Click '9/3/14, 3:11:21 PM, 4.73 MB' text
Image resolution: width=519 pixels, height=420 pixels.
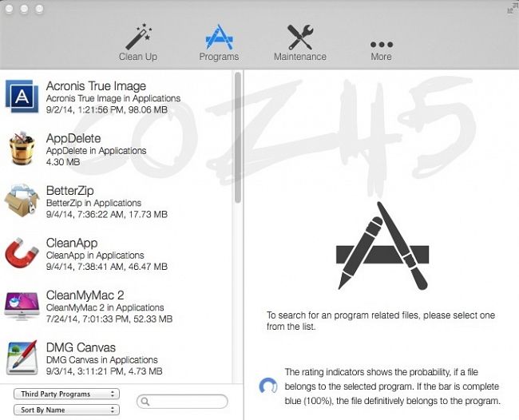(105, 371)
